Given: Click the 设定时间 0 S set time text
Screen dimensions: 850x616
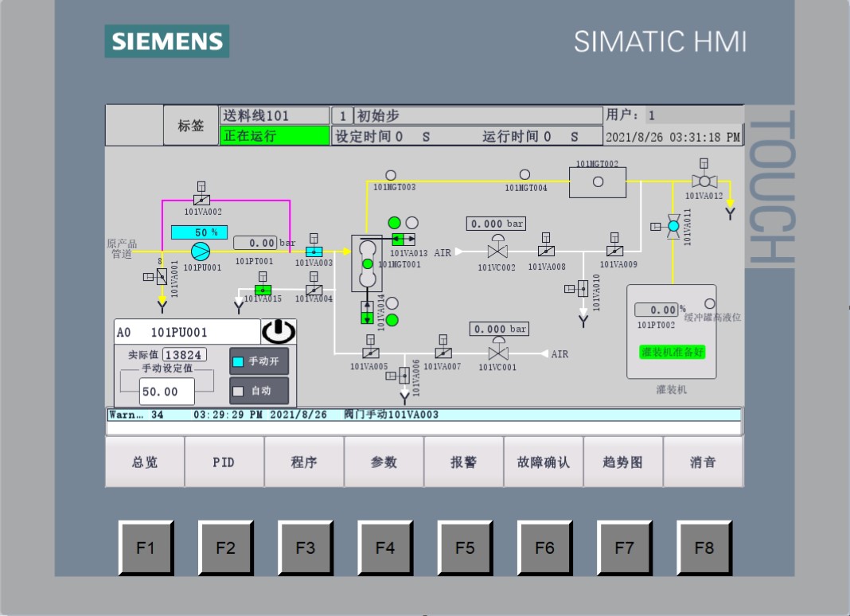Looking at the screenshot, I should pos(383,136).
